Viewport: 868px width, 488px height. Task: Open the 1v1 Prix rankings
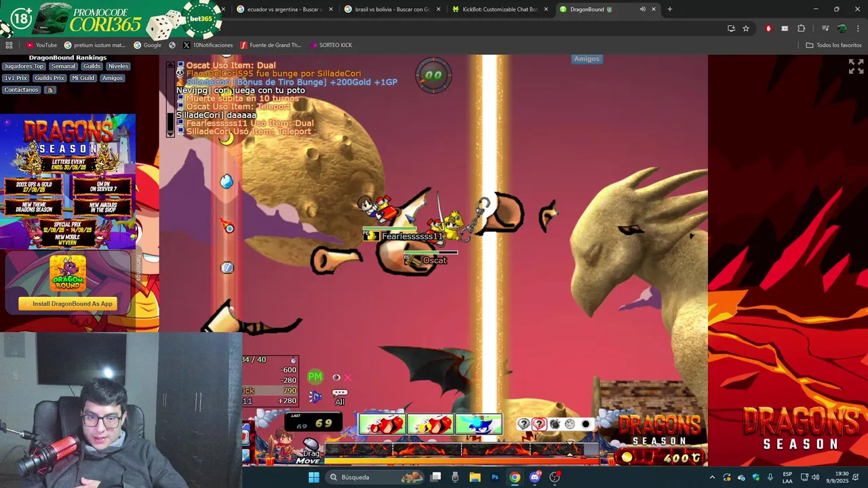click(x=16, y=78)
